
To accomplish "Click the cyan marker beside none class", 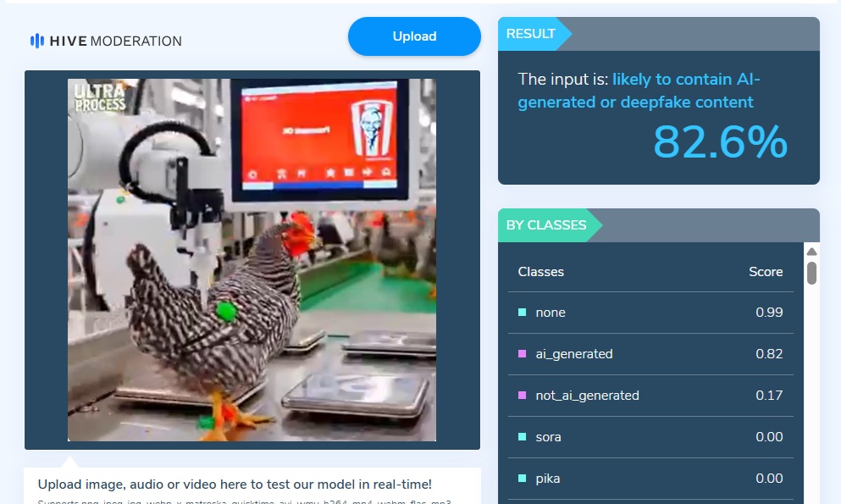I will pos(522,313).
